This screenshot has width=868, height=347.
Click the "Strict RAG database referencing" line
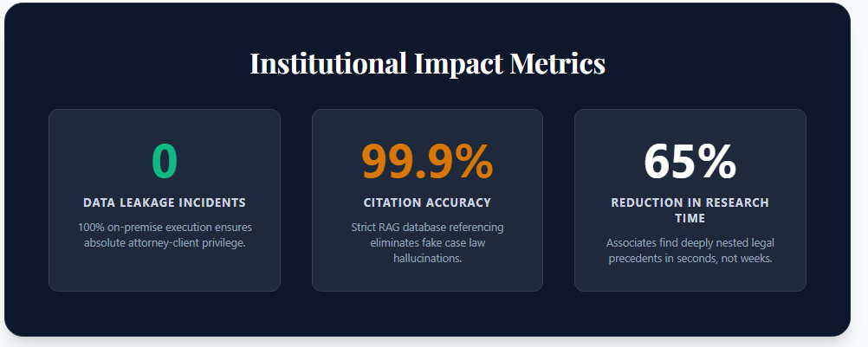point(427,228)
